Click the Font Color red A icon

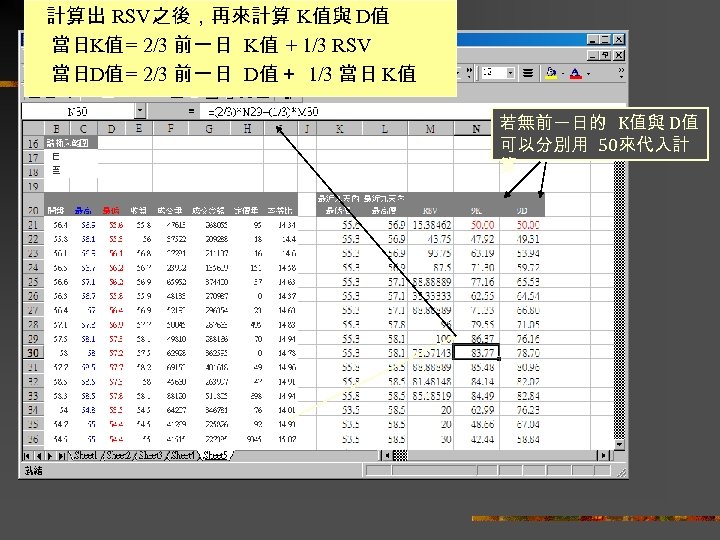[x=575, y=73]
